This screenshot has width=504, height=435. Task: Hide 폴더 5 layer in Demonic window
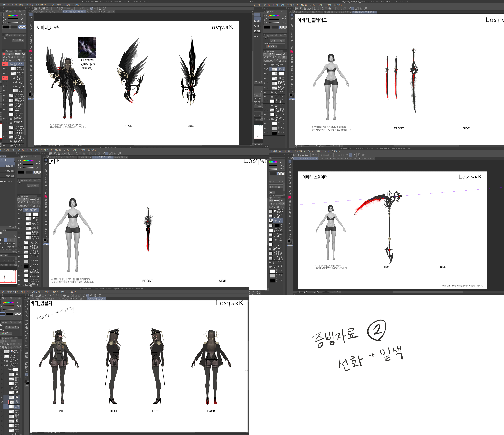4,64
